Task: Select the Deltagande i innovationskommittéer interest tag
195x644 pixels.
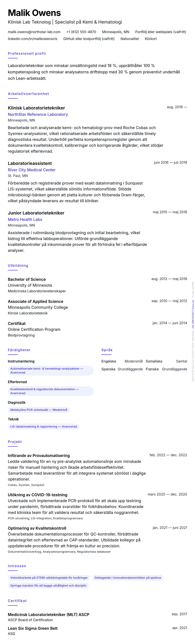Action: coord(128,577)
